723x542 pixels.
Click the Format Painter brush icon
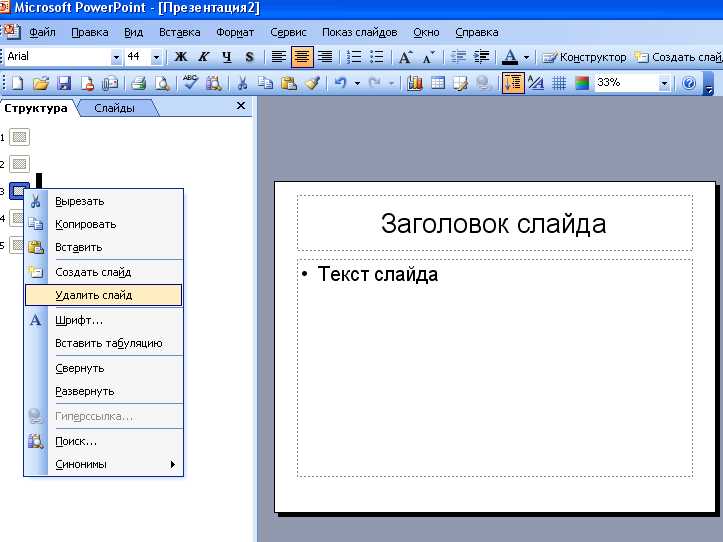[311, 84]
